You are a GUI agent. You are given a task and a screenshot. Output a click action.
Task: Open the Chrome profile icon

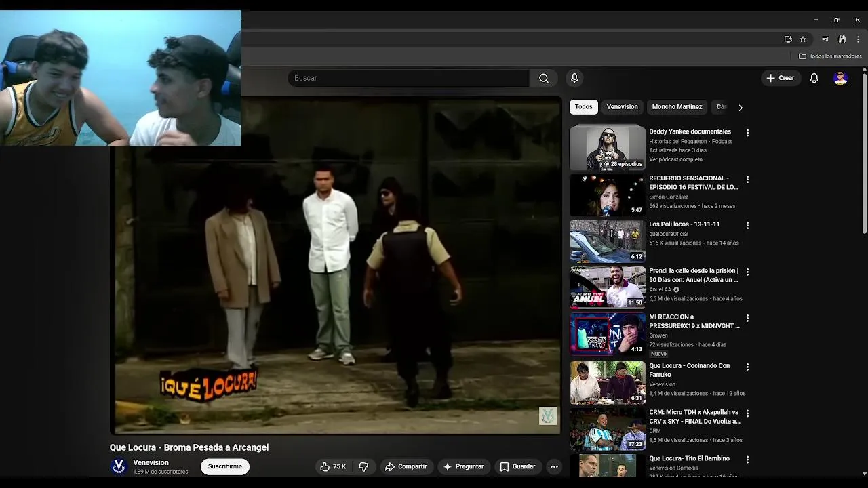click(x=842, y=39)
